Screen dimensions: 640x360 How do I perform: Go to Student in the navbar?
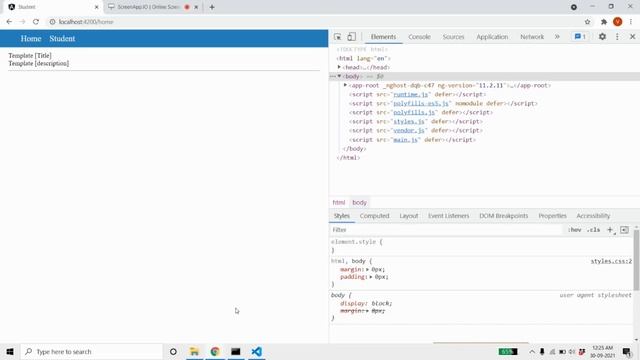[62, 38]
